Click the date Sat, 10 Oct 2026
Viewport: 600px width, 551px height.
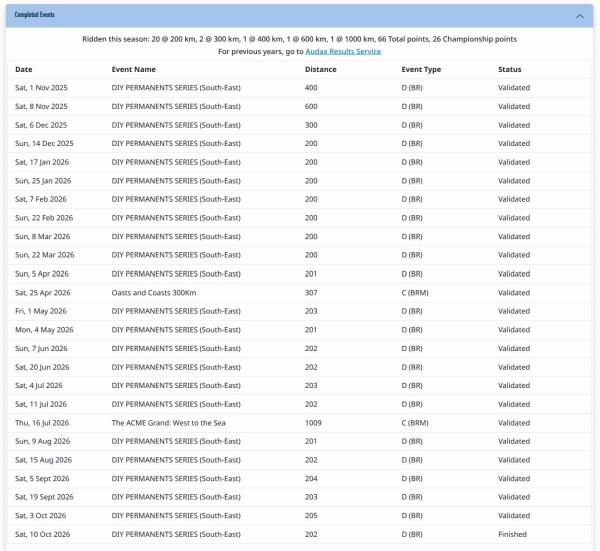point(42,535)
